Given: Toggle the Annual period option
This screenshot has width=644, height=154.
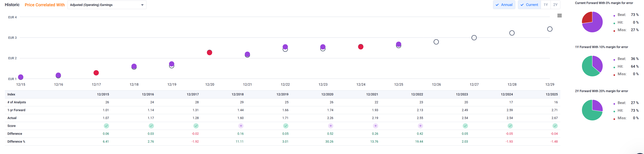Looking at the screenshot, I should click(x=504, y=5).
